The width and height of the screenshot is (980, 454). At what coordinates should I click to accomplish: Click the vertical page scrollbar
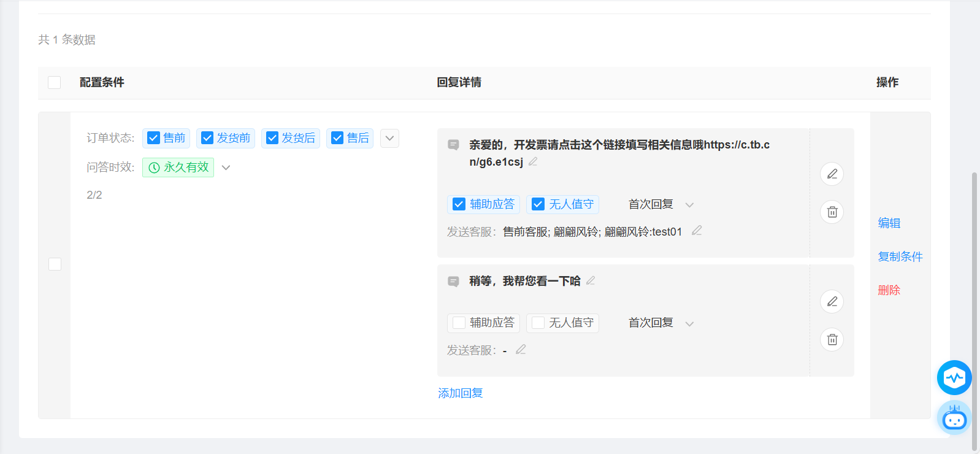(974, 312)
